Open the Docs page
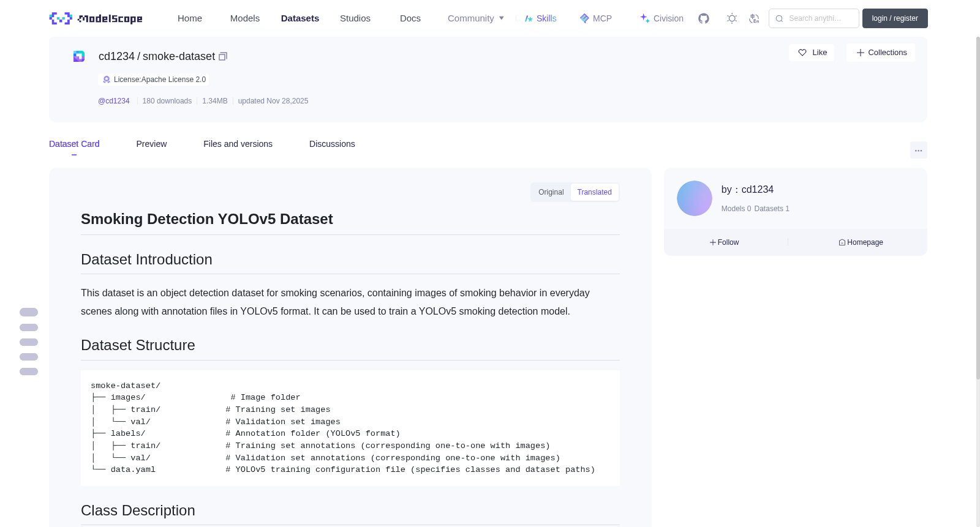The image size is (980, 527). 410,18
